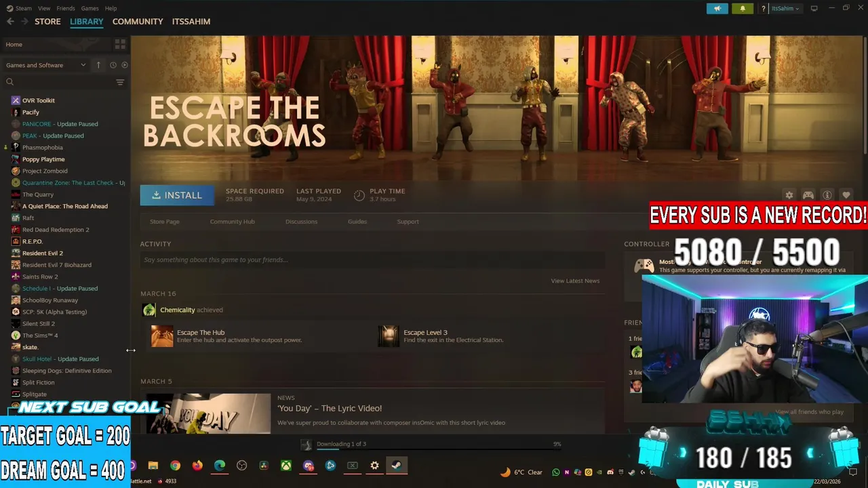Select Poppy Playtime in library list
Screen dimensions: 868x488
click(43, 159)
